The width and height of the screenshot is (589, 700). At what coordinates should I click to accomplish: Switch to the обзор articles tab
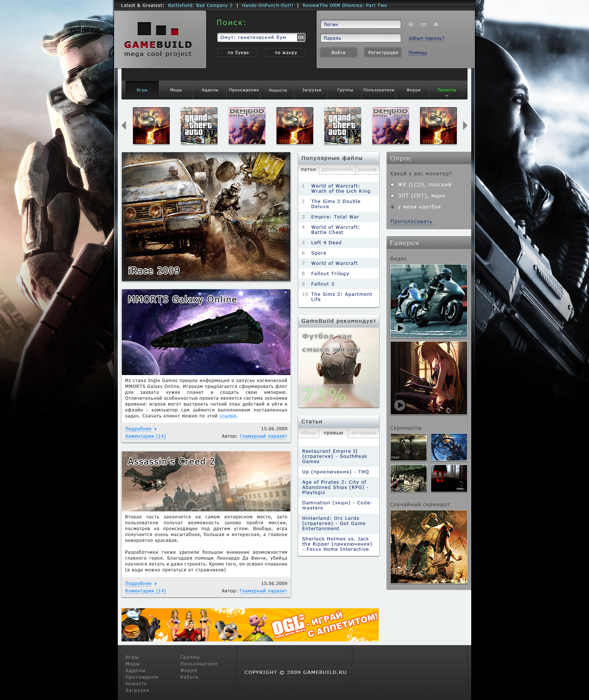point(308,433)
